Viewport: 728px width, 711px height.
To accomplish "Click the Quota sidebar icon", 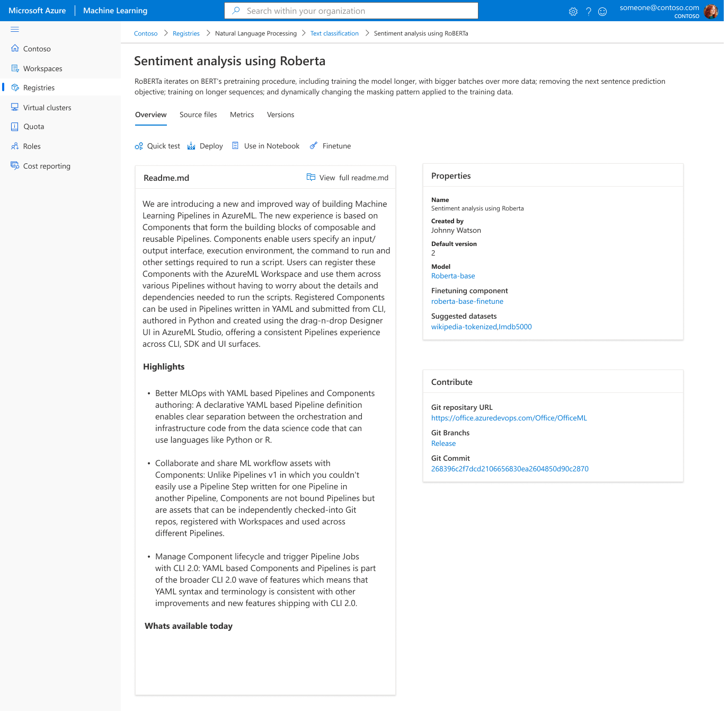I will 15,126.
